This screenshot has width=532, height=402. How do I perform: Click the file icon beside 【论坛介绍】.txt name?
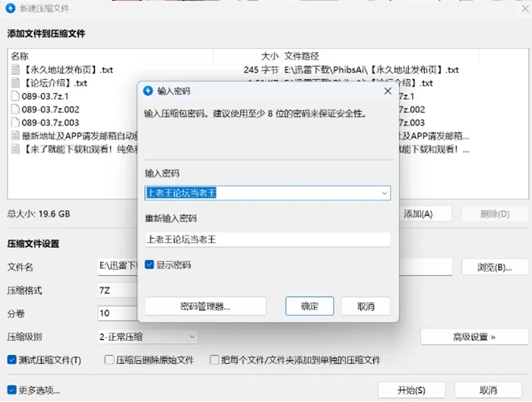(x=16, y=83)
